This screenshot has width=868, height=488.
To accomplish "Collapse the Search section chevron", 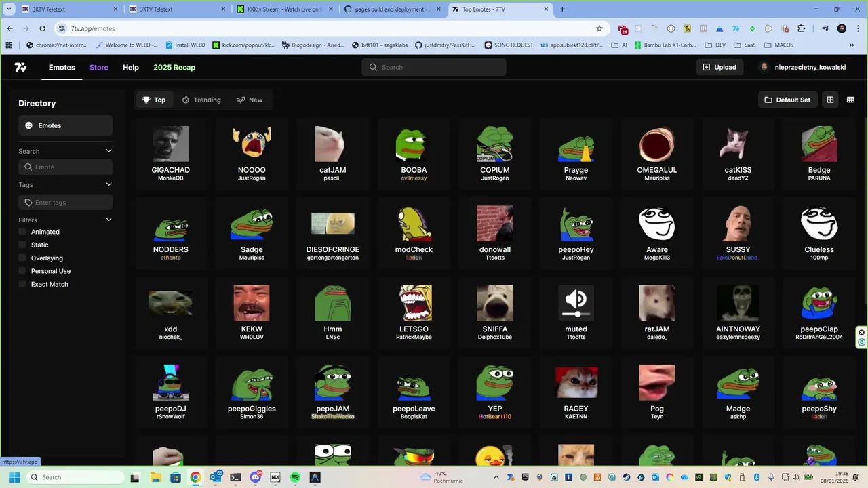I will click(108, 151).
